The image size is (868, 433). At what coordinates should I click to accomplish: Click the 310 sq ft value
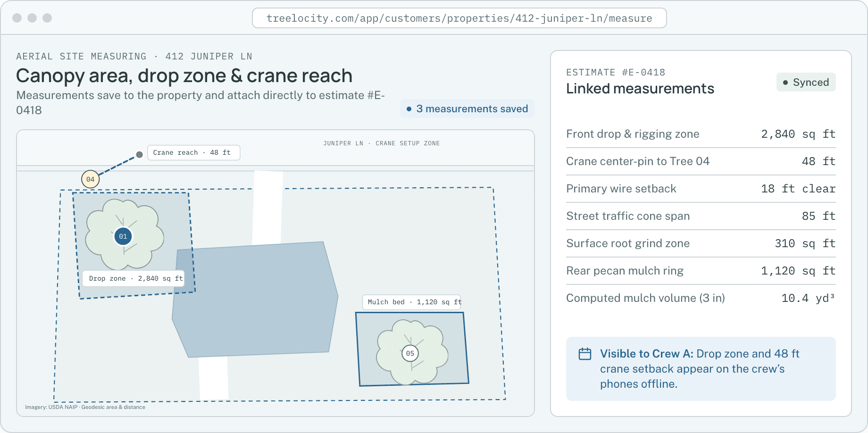(805, 243)
